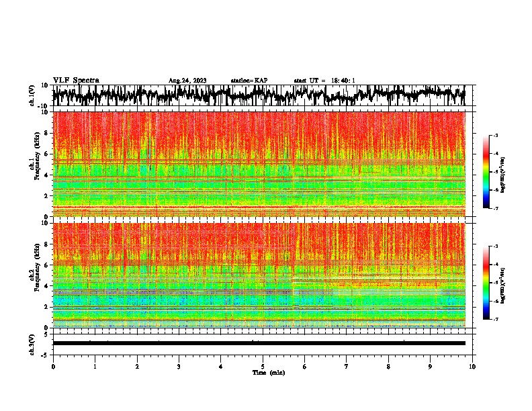Click the "8" kHz tick of ch.1 spectrogram

tap(46, 133)
